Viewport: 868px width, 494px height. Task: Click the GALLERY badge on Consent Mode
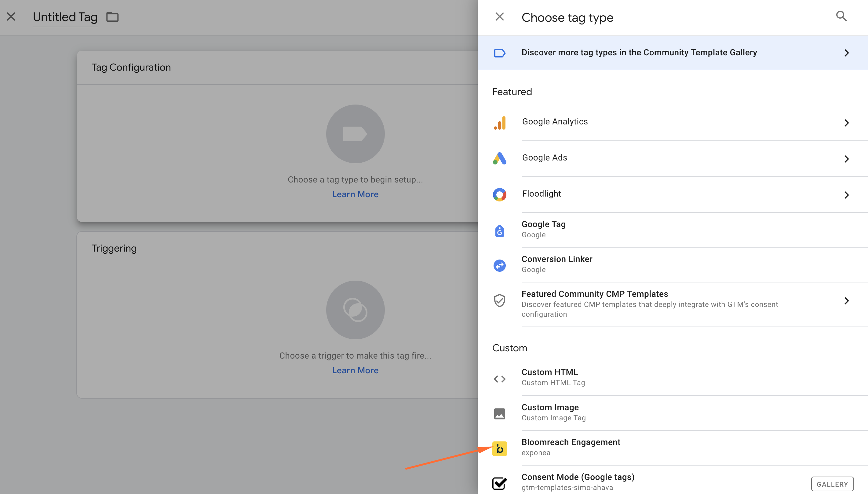tap(832, 484)
